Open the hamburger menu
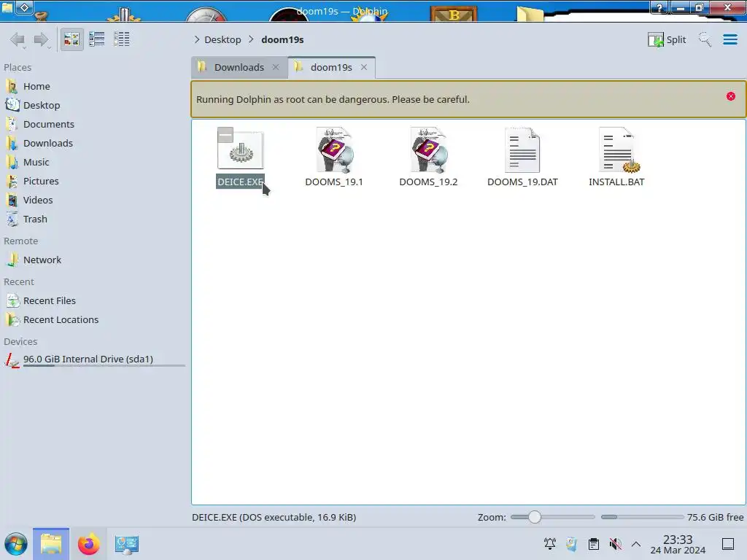The image size is (747, 560). click(729, 39)
